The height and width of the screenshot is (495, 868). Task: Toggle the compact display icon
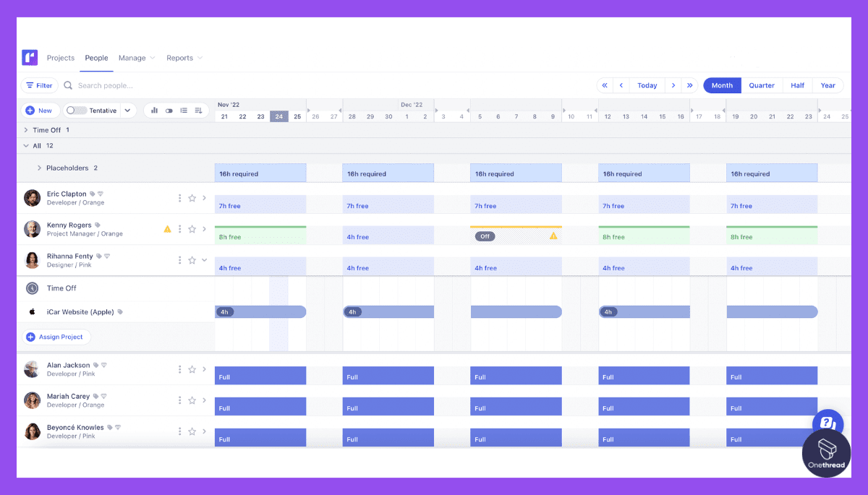169,111
